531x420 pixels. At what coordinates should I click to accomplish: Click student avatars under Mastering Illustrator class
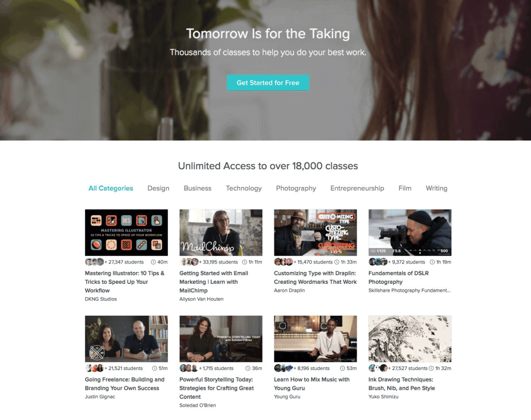point(94,262)
